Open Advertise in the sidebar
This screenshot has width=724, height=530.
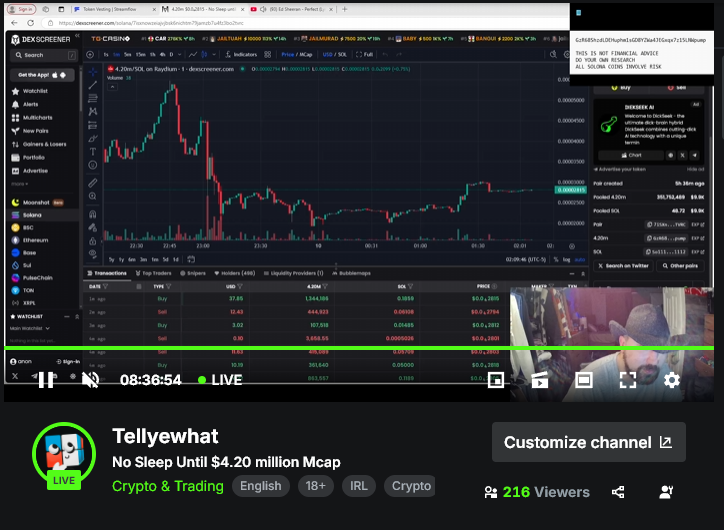click(x=30, y=171)
